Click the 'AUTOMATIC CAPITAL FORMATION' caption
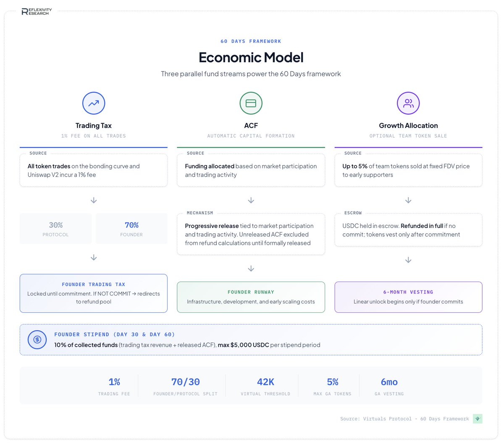 coord(251,136)
